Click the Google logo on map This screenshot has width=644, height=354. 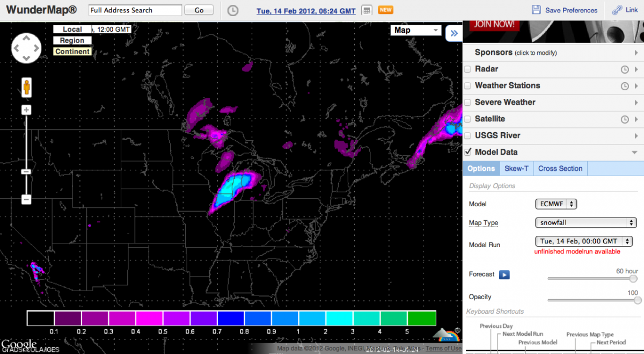pos(19,345)
